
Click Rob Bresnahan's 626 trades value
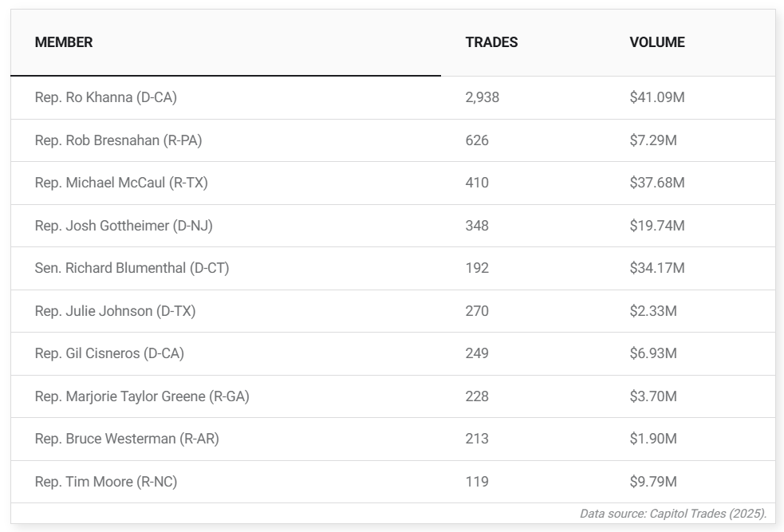pyautogui.click(x=477, y=140)
